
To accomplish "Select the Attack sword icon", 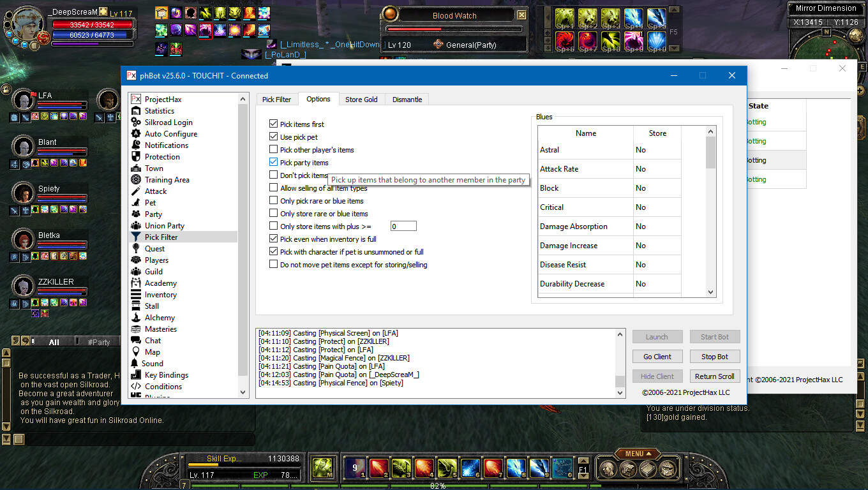I will click(135, 191).
